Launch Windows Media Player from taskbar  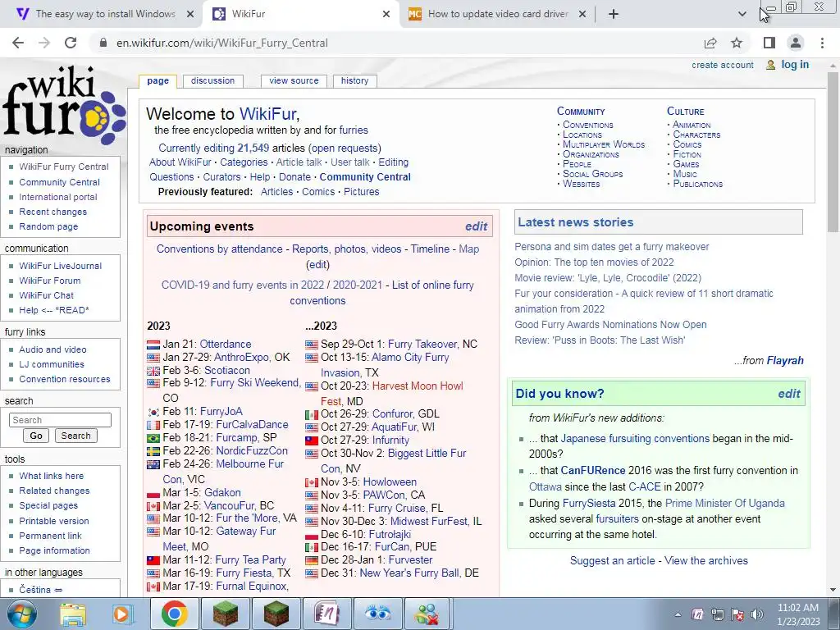pyautogui.click(x=122, y=614)
